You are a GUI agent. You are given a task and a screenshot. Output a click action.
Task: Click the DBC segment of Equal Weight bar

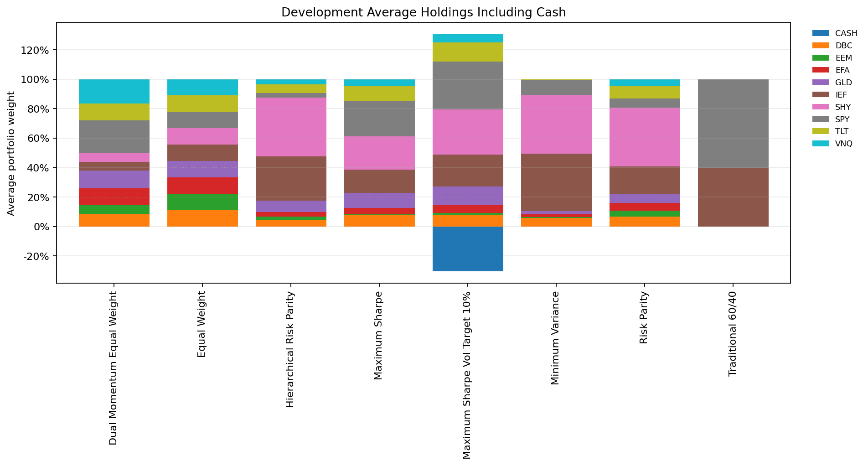pos(202,218)
